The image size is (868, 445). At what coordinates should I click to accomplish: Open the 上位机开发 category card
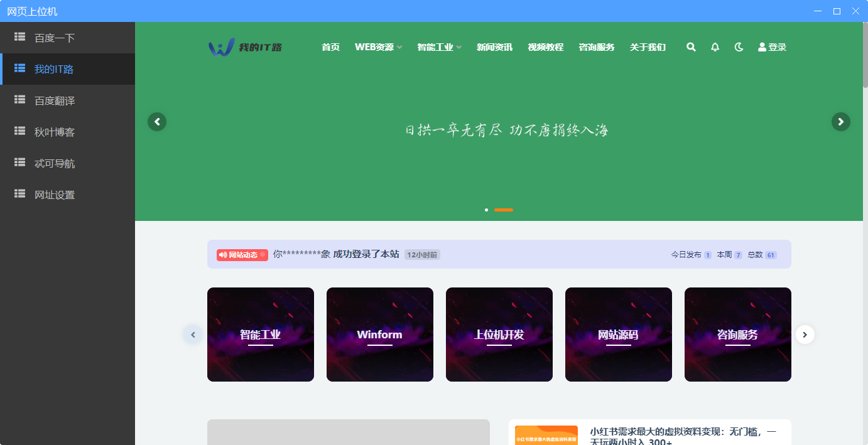[x=499, y=335]
